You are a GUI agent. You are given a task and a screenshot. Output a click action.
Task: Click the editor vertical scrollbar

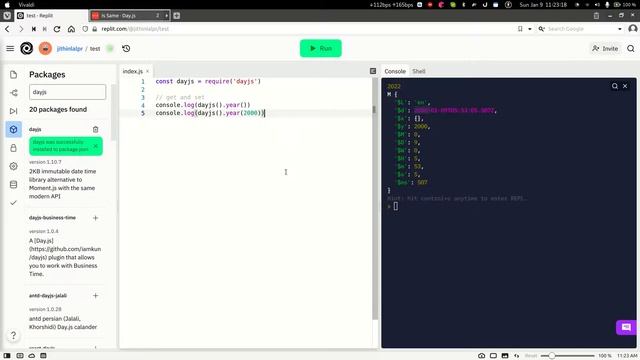pos(375,198)
